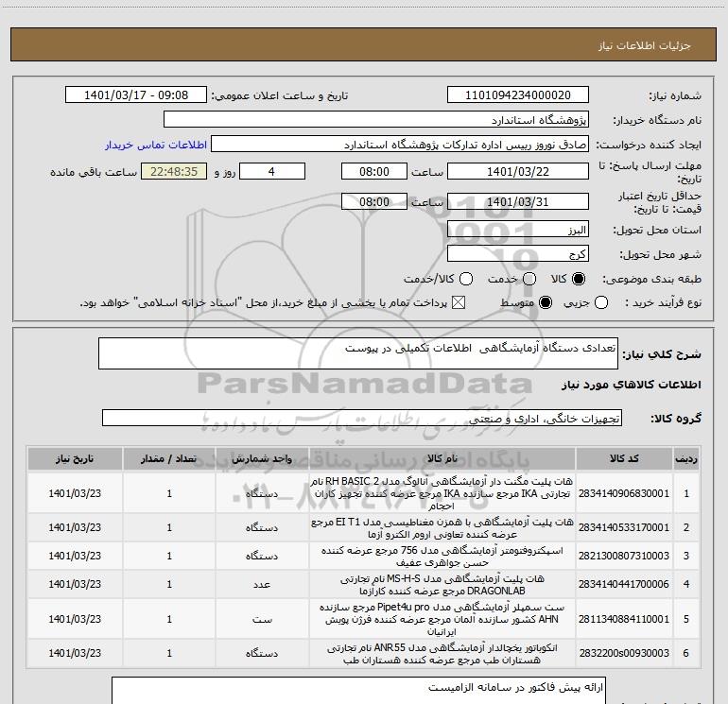Click the واحد شمارش column header
The width and height of the screenshot is (728, 704).
tap(262, 459)
